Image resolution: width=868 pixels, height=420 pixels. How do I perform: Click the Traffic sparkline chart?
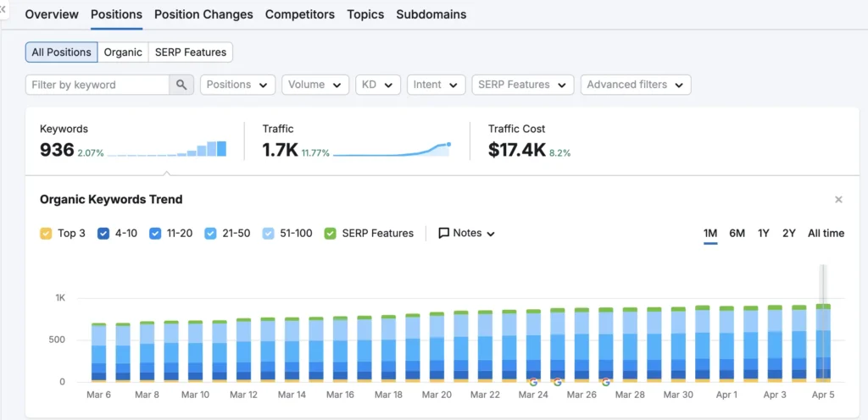(x=392, y=150)
